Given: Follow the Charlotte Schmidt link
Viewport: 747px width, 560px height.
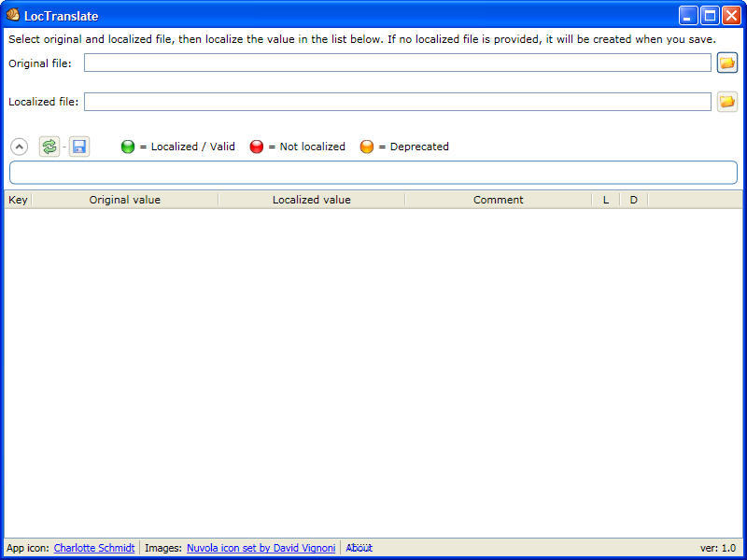Looking at the screenshot, I should (93, 548).
